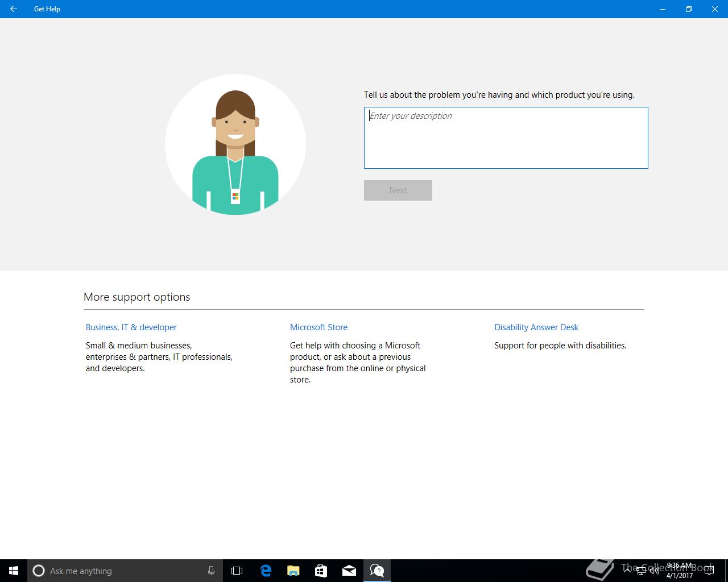Click the support agent avatar image
The width and height of the screenshot is (728, 582).
click(x=235, y=144)
